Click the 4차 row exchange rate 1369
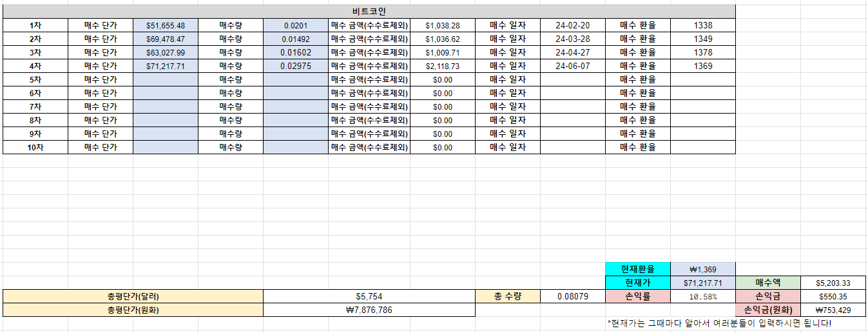868x333 pixels. click(x=703, y=66)
